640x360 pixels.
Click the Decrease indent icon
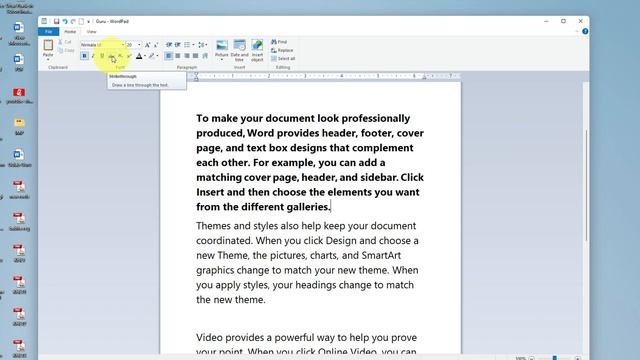(169, 45)
